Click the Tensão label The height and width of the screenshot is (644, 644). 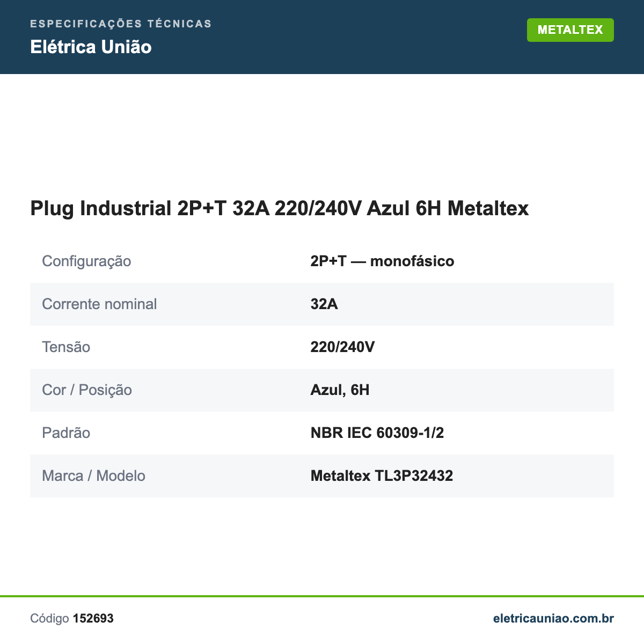point(66,347)
